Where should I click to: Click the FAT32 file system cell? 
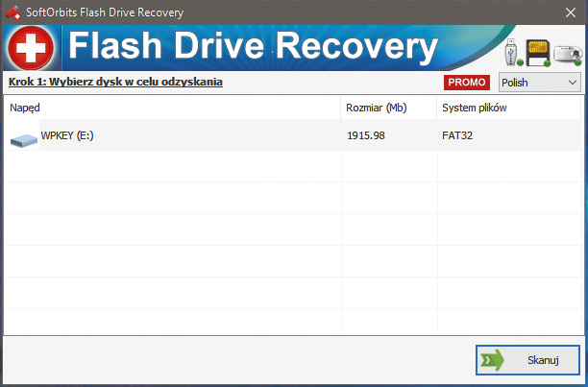click(457, 136)
